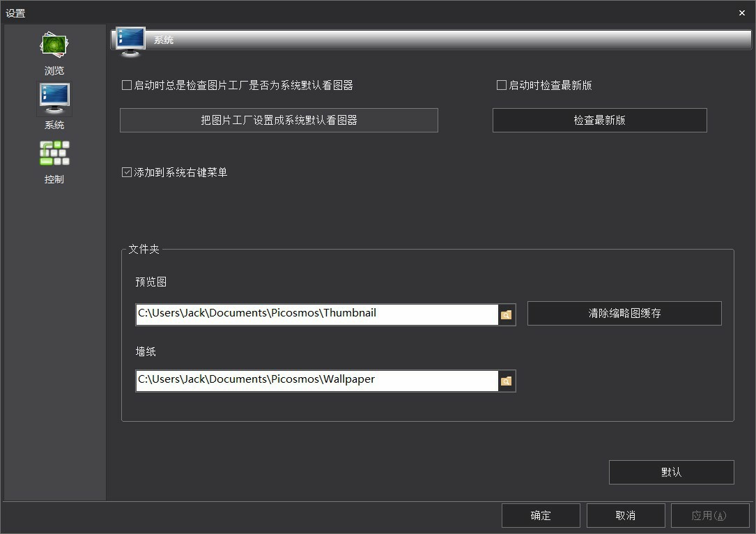Screen dimensions: 756x534
Task: Click 清除缩略图缓存 button
Action: [x=624, y=314]
